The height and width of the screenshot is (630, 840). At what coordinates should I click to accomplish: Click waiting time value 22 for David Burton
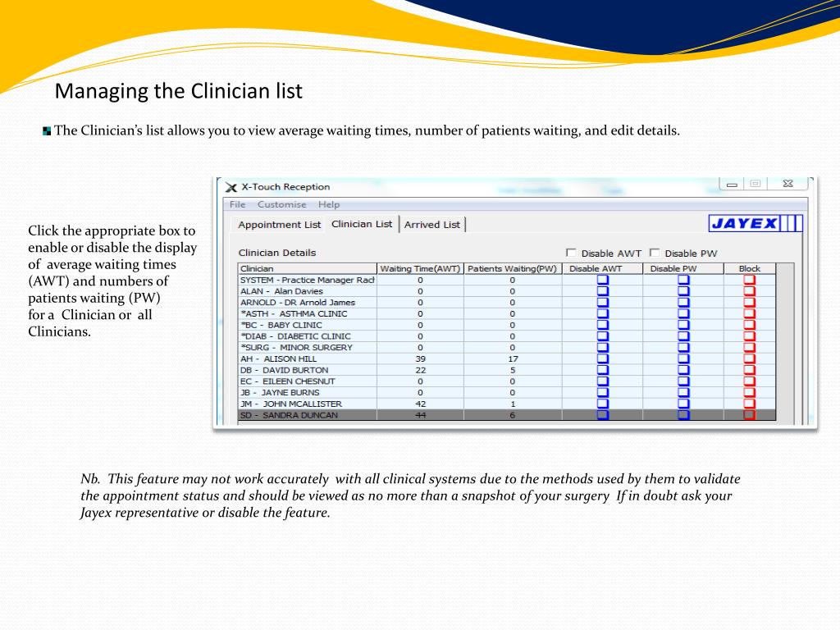[x=421, y=370]
